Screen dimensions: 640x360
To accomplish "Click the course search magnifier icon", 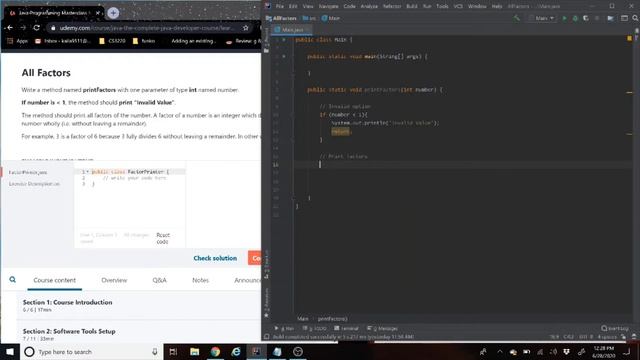I will click(13, 280).
